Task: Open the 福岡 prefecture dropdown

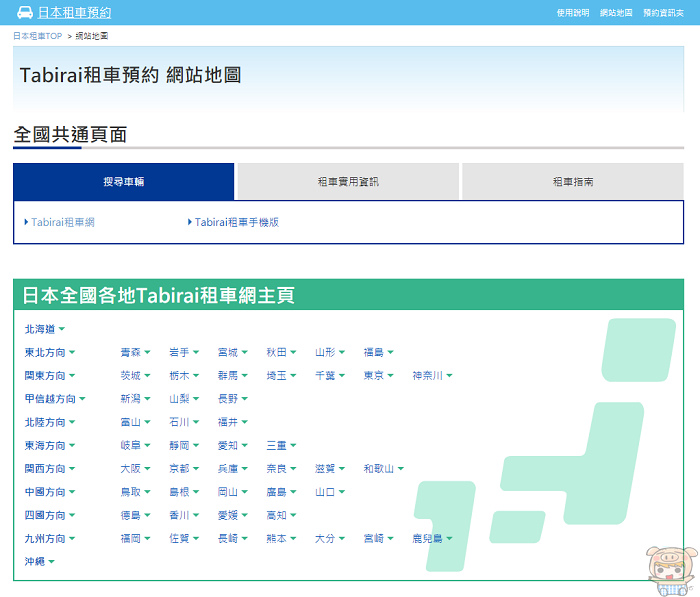Action: point(135,539)
